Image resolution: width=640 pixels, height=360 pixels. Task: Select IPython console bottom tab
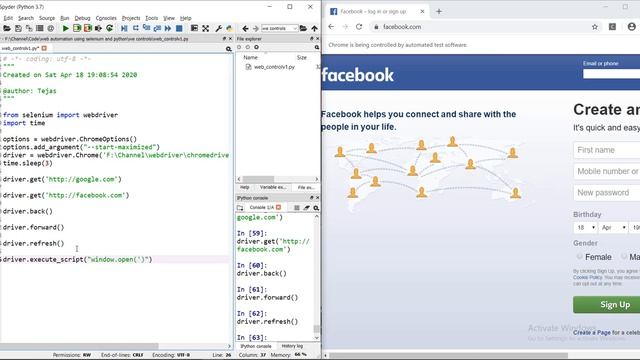pos(256,346)
